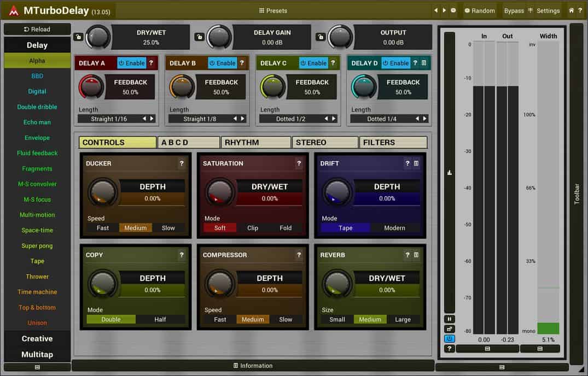Open the Creative section in sidebar

coord(37,338)
